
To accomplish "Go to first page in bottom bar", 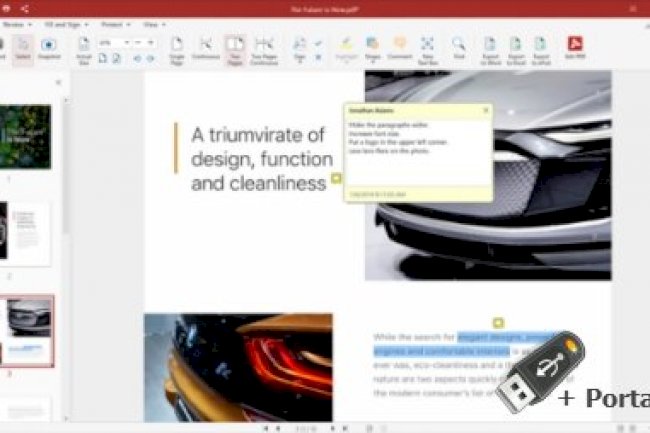I will pos(266,428).
